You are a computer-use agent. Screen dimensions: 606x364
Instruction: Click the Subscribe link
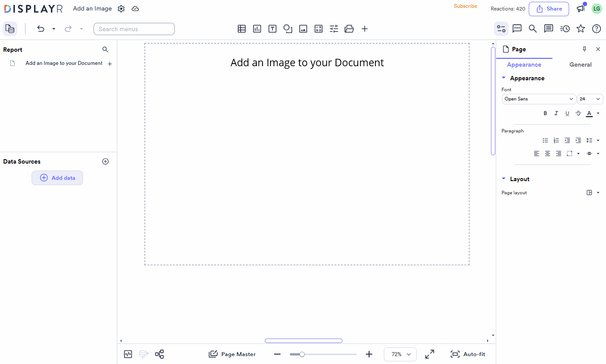coord(465,6)
